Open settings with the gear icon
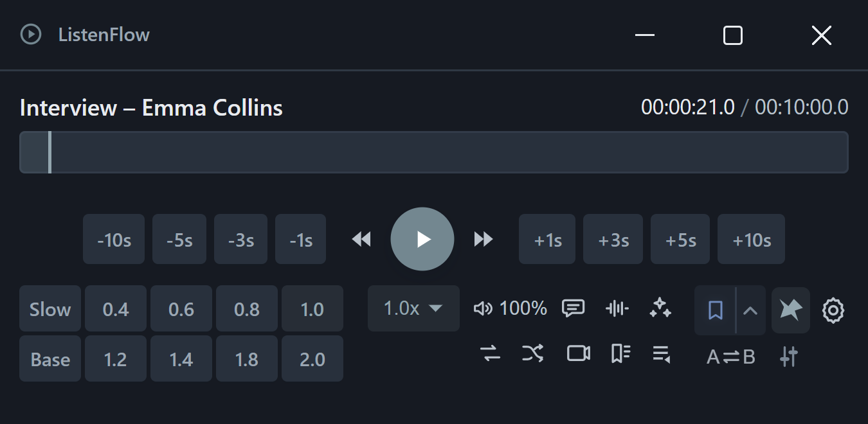 pyautogui.click(x=833, y=310)
